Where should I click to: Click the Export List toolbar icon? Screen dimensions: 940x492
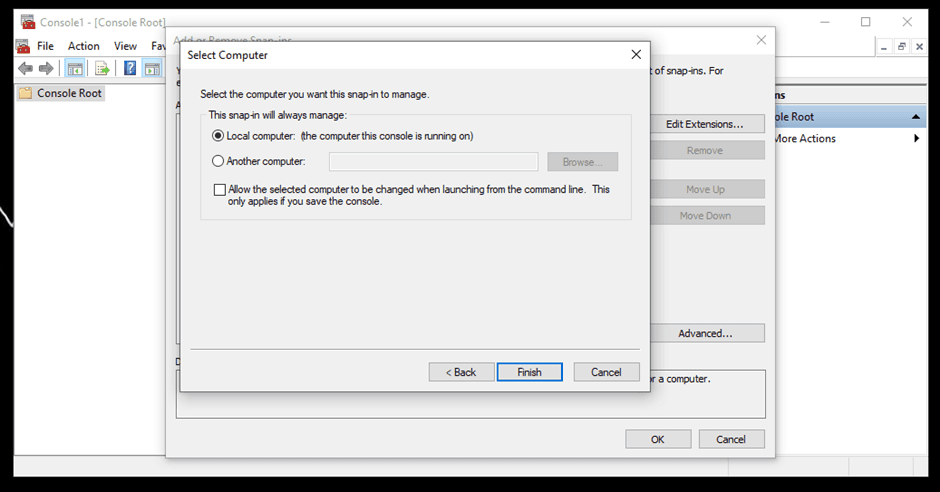(x=103, y=69)
